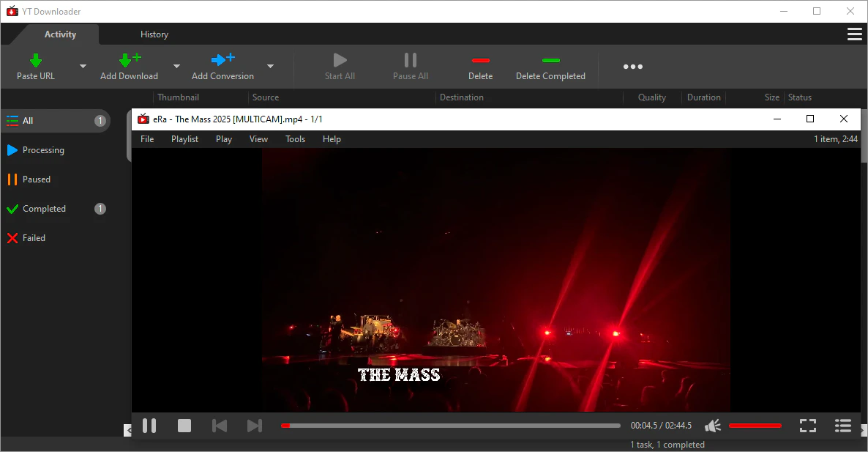Click the '1 task, 1 completed' status text
868x452 pixels.
pyautogui.click(x=667, y=444)
